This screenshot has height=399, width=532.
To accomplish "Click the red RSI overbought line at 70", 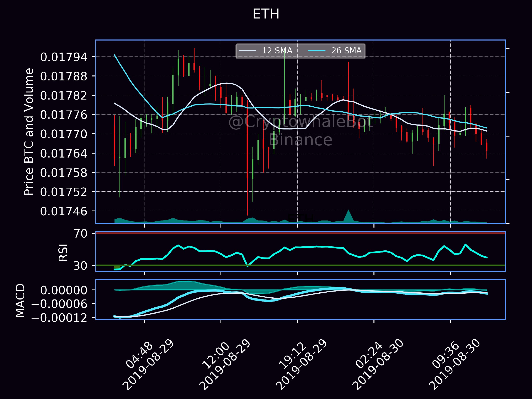I will point(301,233).
